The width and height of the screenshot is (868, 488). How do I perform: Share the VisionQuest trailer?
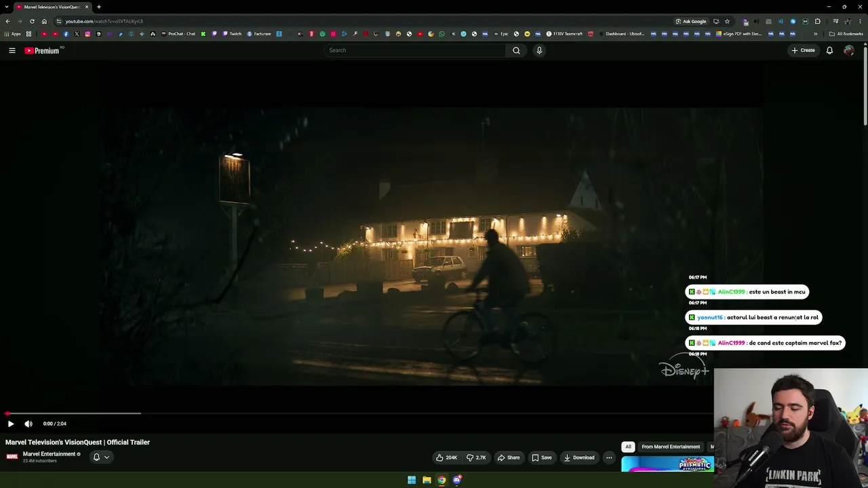[509, 457]
